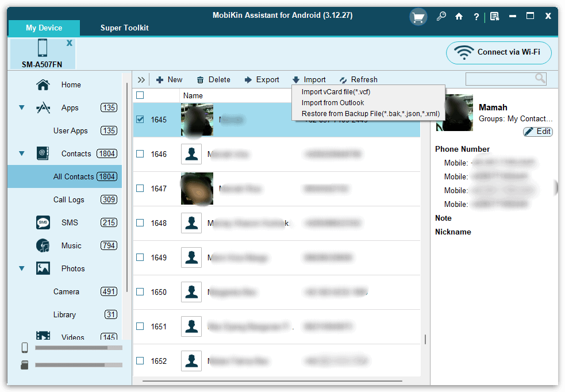Click the sidebar vertical scrollbar

tap(127, 187)
